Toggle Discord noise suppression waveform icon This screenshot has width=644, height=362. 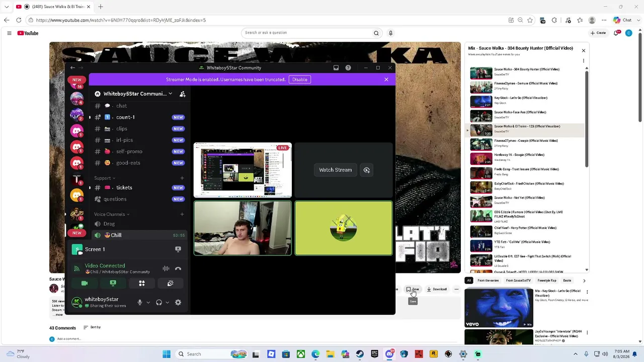pos(166,268)
